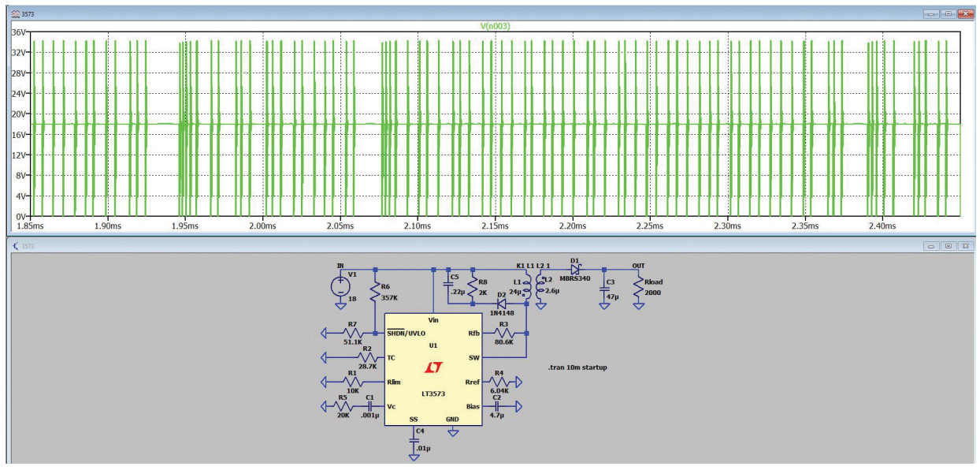The width and height of the screenshot is (980, 470).
Task: Select the L1 primary inductor winding
Action: [x=528, y=285]
